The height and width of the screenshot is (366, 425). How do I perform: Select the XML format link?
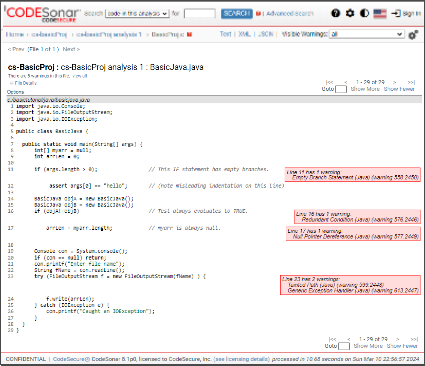pos(244,34)
